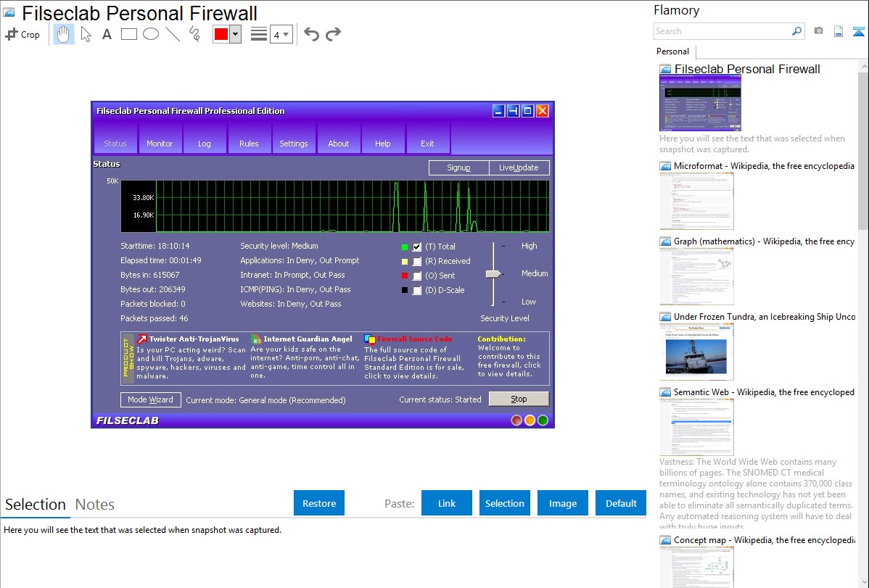Click the Firewall Source Code ad icon

tap(370, 339)
